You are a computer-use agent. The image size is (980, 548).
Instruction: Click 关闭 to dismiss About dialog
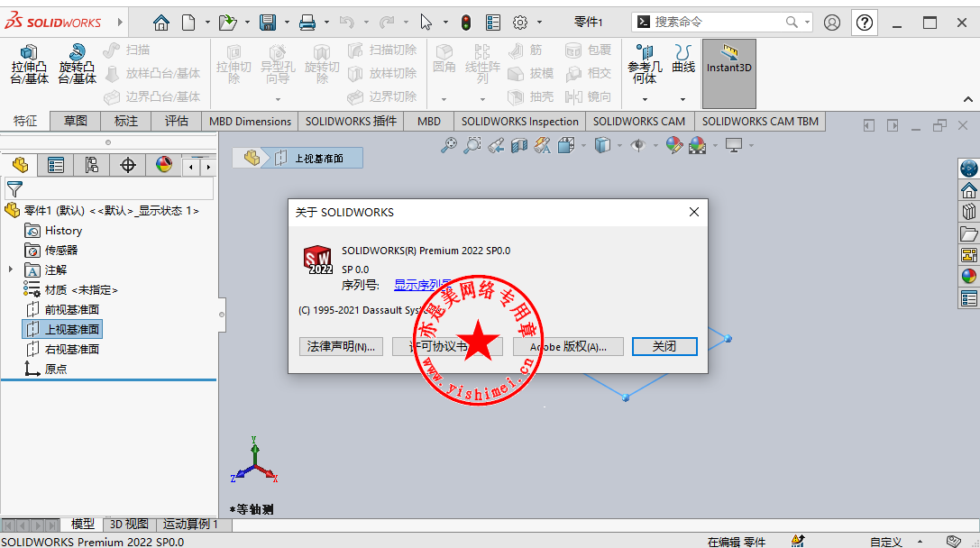click(664, 346)
